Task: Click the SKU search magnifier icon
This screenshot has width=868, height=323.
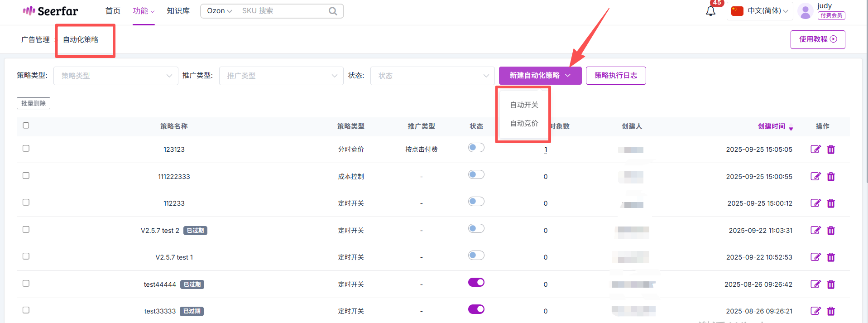Action: click(333, 11)
